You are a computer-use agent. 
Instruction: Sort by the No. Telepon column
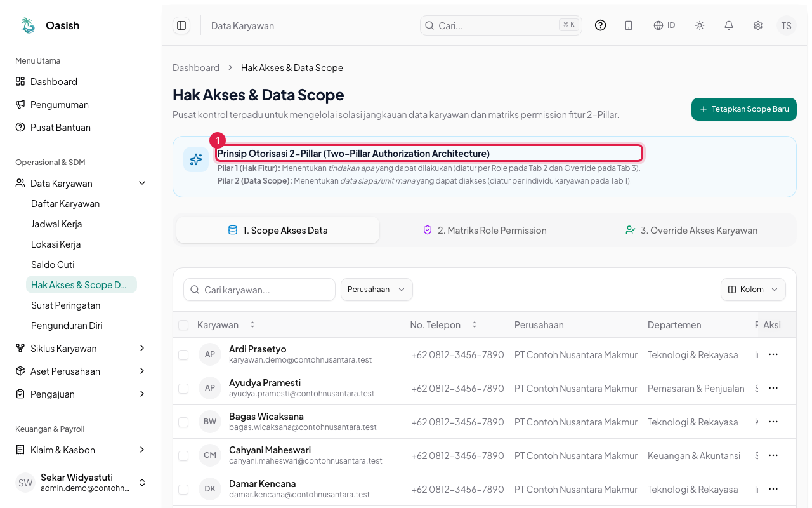pyautogui.click(x=444, y=325)
